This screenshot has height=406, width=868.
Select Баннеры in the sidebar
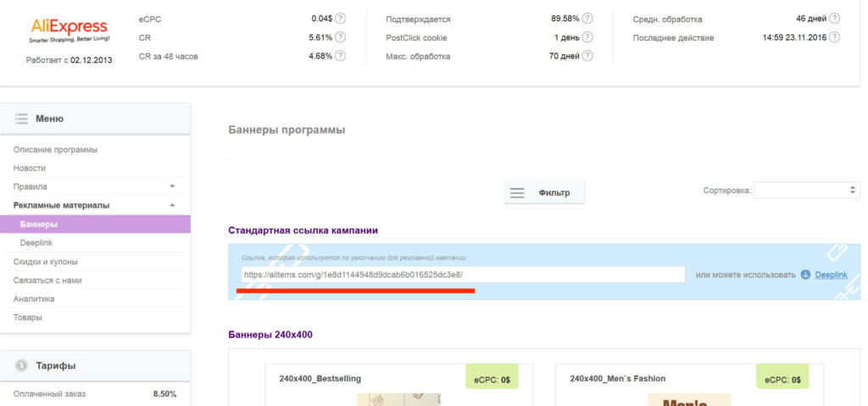tap(95, 225)
